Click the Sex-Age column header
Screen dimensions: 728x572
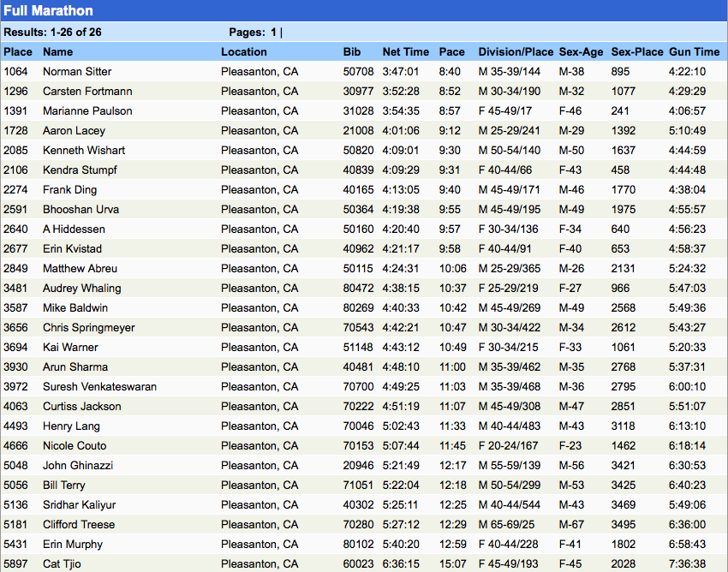[581, 52]
